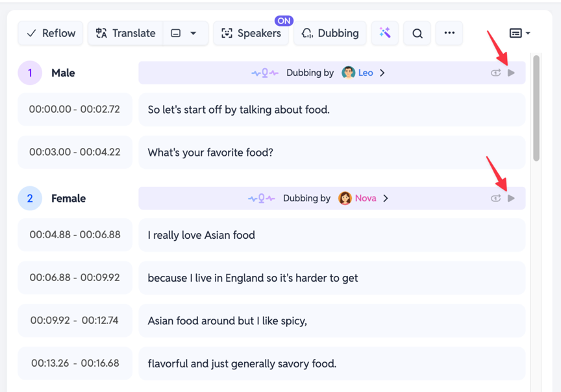561x392 pixels.
Task: Click the waveform microphone icon in Nova's row
Action: (262, 198)
